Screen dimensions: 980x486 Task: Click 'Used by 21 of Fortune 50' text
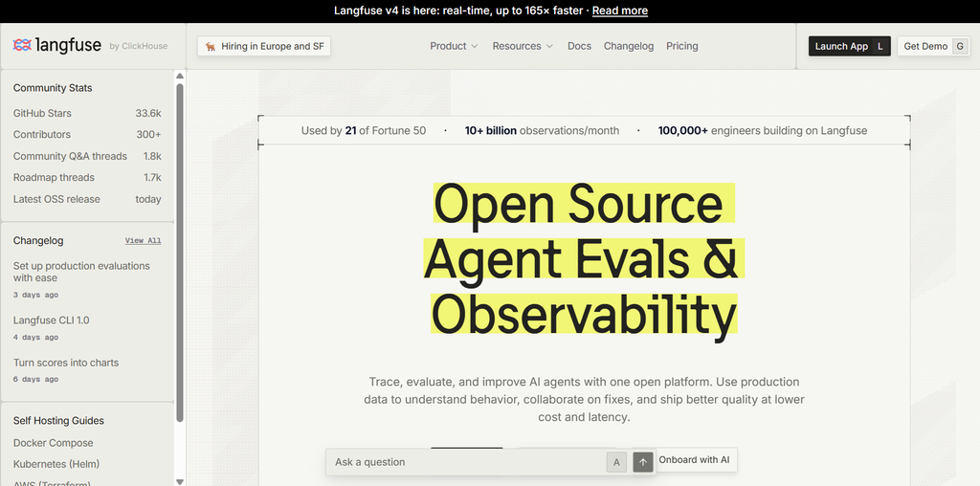364,130
